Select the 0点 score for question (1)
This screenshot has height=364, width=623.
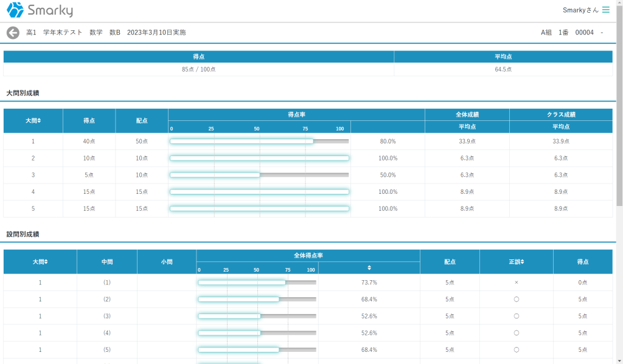[582, 283]
